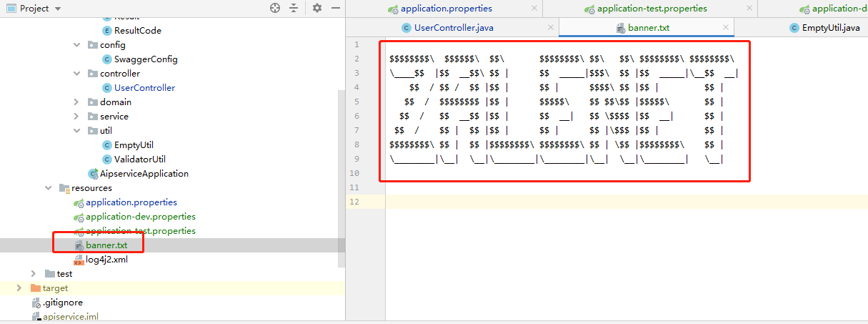Click the log4j2.xml file icon
This screenshot has height=324, width=868.
pyautogui.click(x=79, y=260)
